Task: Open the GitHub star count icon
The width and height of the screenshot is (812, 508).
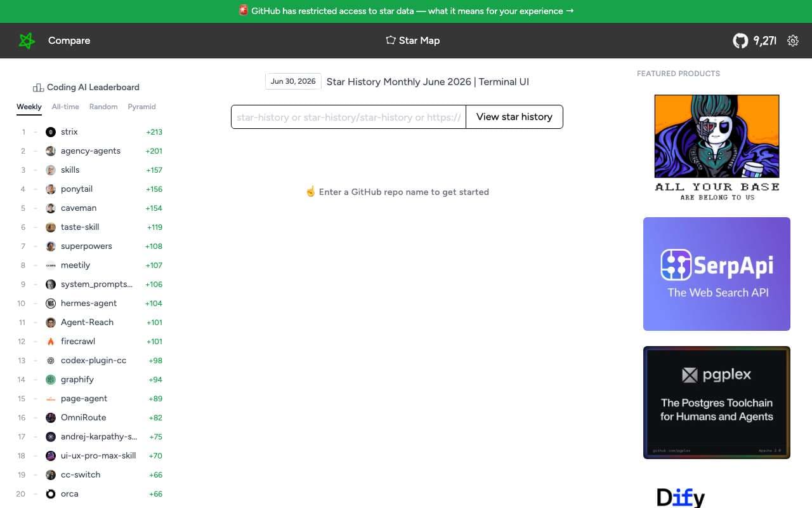Action: pos(740,41)
